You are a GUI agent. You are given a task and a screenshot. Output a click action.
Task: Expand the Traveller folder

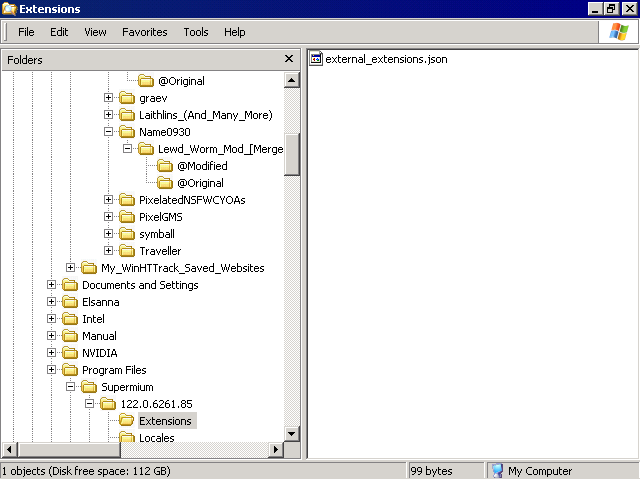coord(108,251)
